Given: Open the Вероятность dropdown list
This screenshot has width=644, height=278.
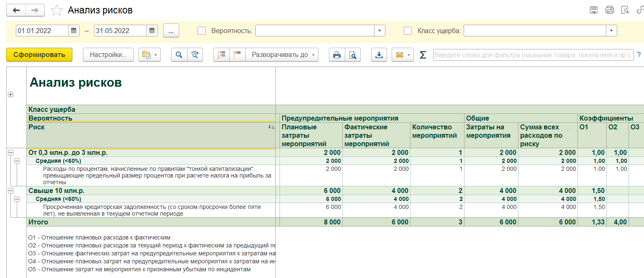Looking at the screenshot, I should point(380,31).
